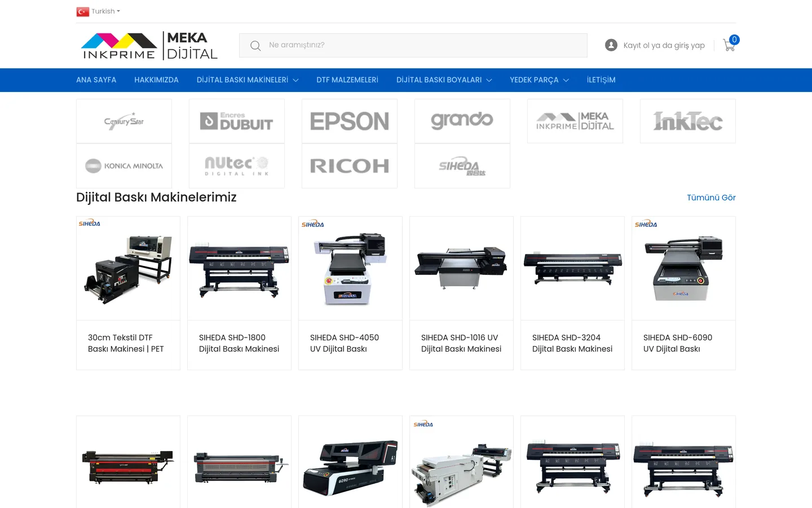
Task: Open the shopping cart icon
Action: [x=729, y=45]
